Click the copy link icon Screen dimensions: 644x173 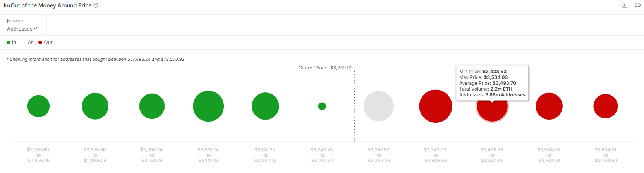click(x=637, y=5)
